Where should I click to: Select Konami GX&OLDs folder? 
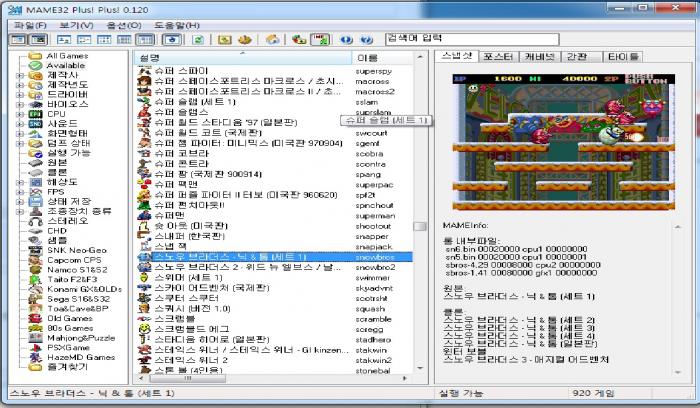84,289
